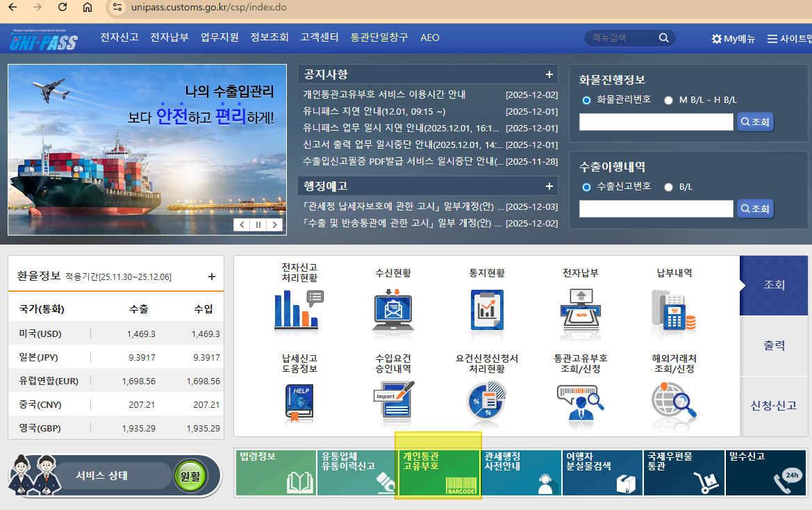
Task: Click the 여행자 분실물검색 tile
Action: click(x=602, y=472)
